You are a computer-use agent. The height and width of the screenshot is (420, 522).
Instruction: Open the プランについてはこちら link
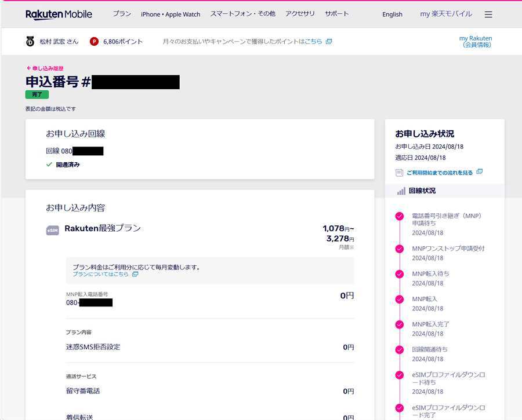pyautogui.click(x=100, y=274)
